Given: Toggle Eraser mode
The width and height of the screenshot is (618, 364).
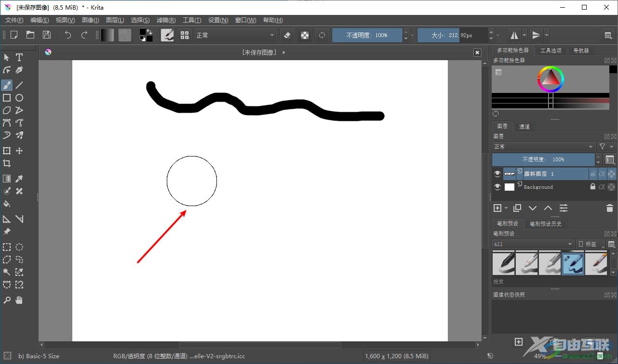Looking at the screenshot, I should (287, 35).
